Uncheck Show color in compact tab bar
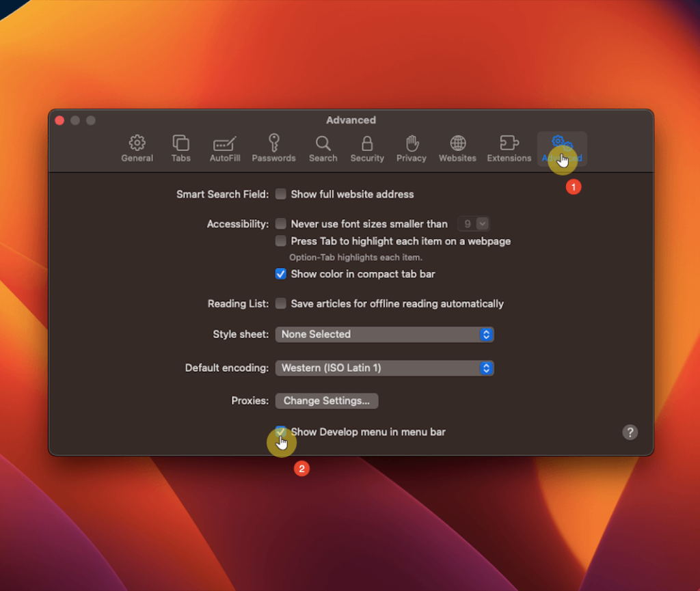The width and height of the screenshot is (700, 591). [280, 274]
